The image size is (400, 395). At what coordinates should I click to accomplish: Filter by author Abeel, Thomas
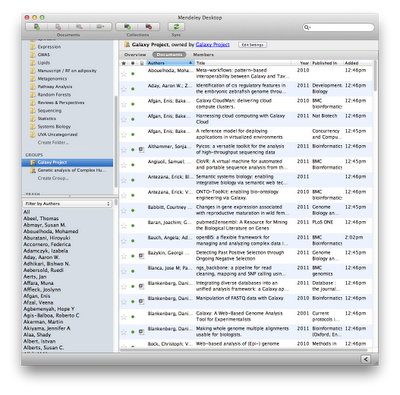coord(41,218)
